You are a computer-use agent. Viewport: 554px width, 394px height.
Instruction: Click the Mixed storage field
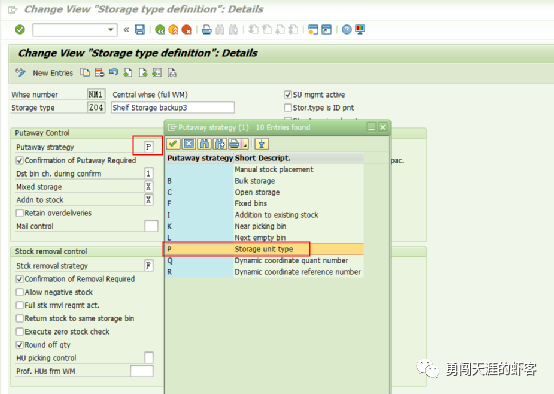149,187
